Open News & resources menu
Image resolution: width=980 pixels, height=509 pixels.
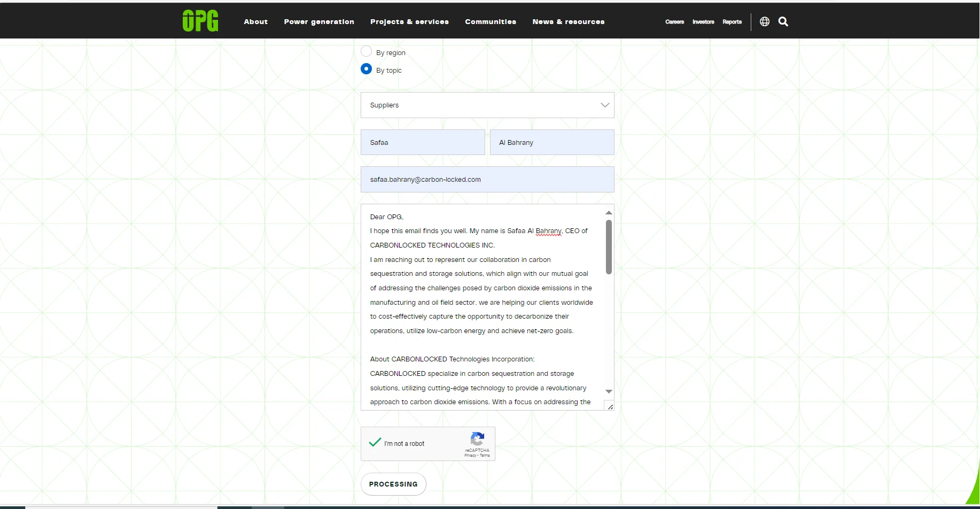click(569, 22)
